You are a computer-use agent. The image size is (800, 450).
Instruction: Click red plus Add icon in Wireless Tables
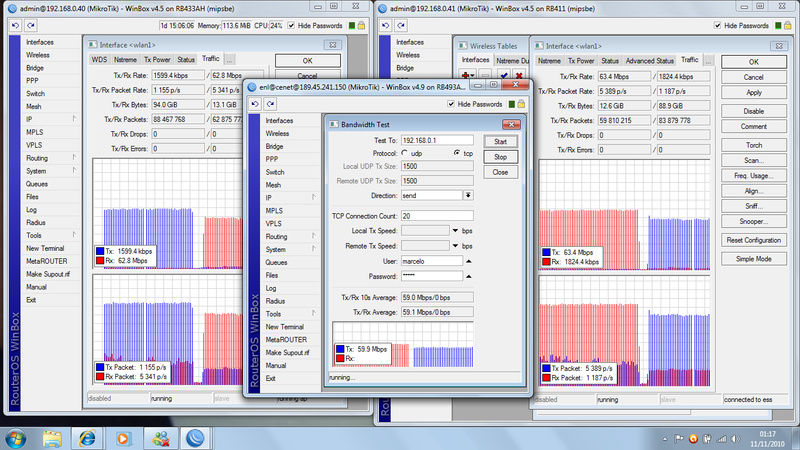point(466,75)
